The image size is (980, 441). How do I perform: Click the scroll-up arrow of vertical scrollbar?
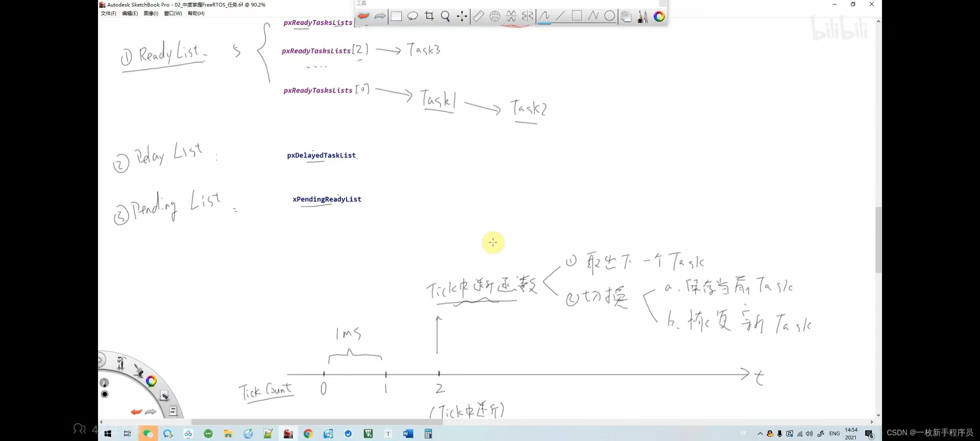point(878,21)
